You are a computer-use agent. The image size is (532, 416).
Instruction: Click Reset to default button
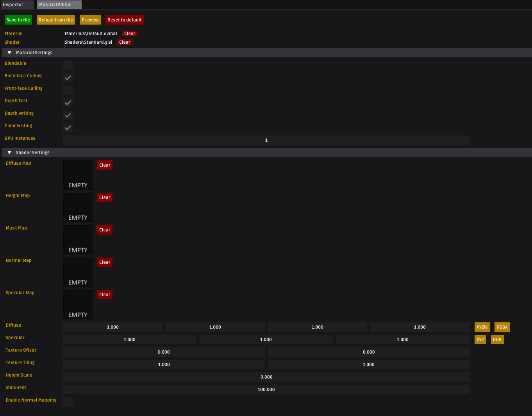pyautogui.click(x=125, y=20)
